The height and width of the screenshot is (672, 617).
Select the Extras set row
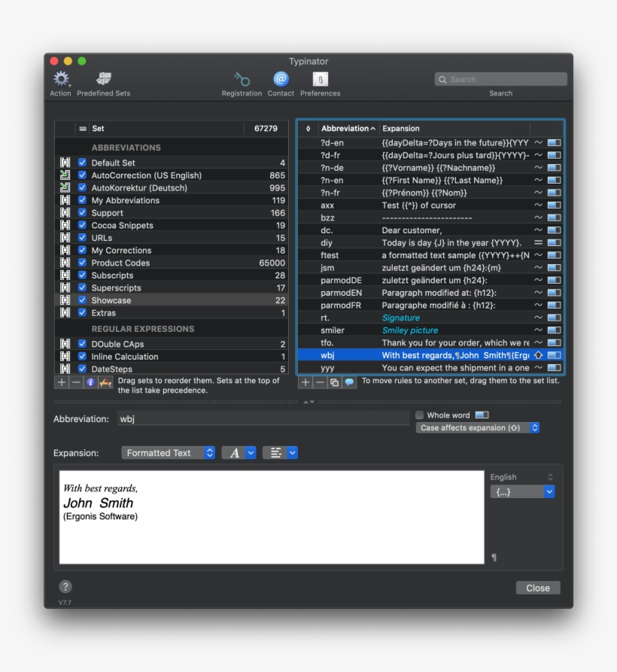click(172, 313)
